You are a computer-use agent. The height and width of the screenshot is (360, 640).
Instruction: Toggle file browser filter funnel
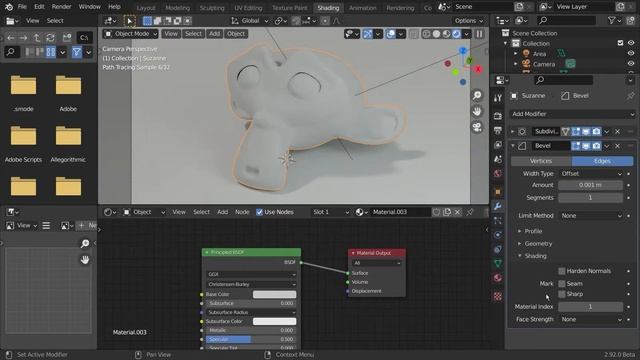[x=77, y=52]
